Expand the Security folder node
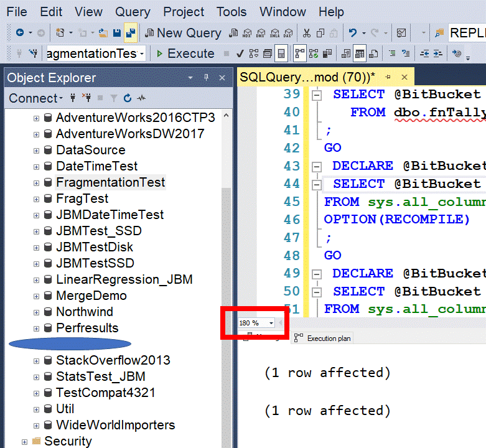The image size is (486, 448). 24,442
